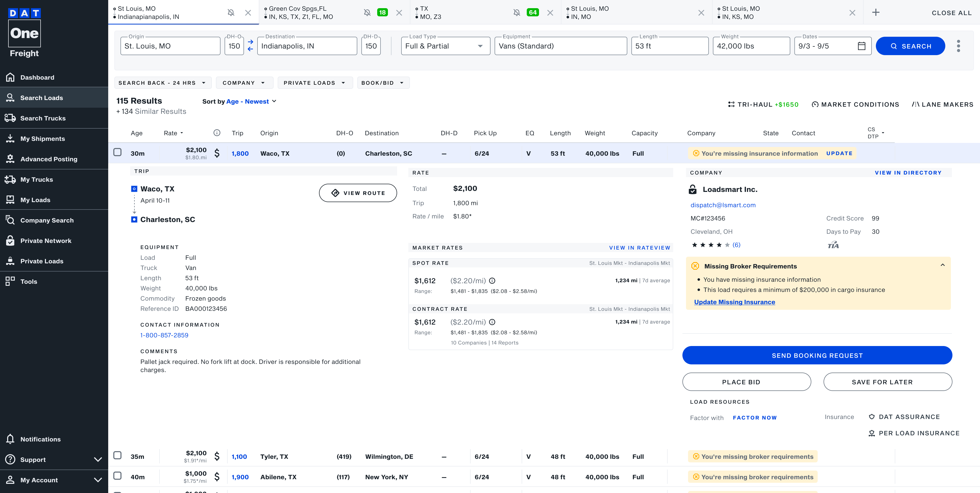Click the spot rate info icon
The height and width of the screenshot is (493, 980).
[x=492, y=281]
